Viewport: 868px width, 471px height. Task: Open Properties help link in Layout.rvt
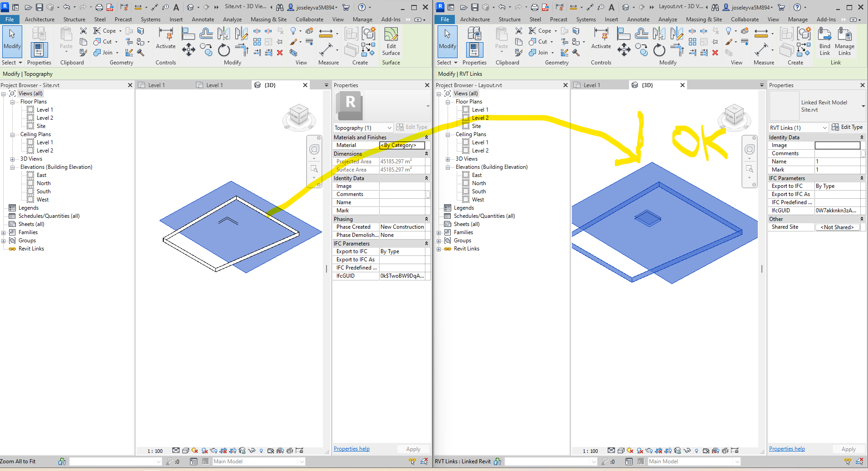[x=787, y=449]
